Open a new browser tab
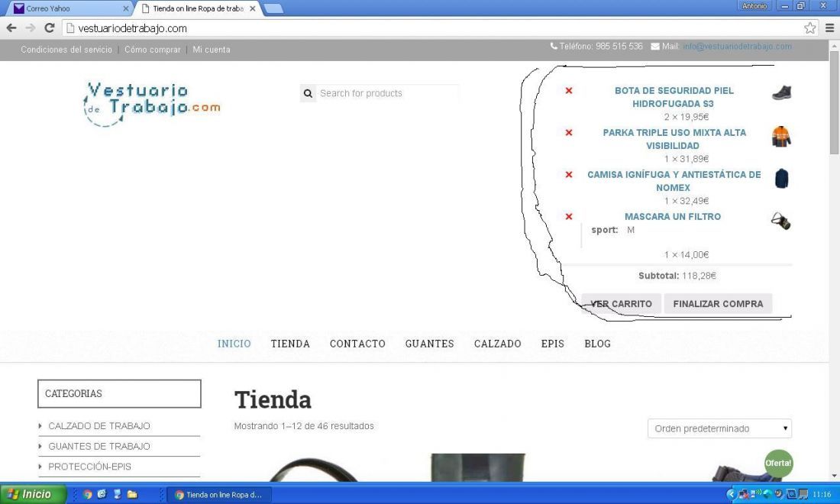 [x=273, y=8]
